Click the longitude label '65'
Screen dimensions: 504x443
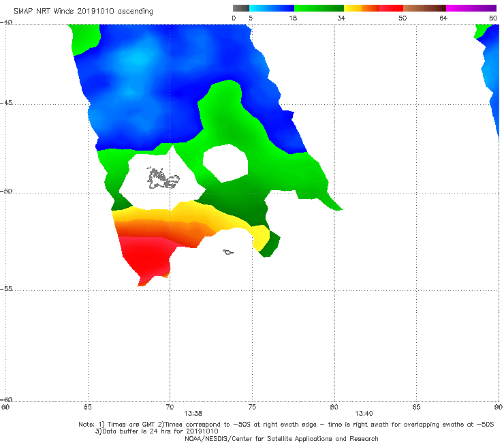pyautogui.click(x=88, y=408)
